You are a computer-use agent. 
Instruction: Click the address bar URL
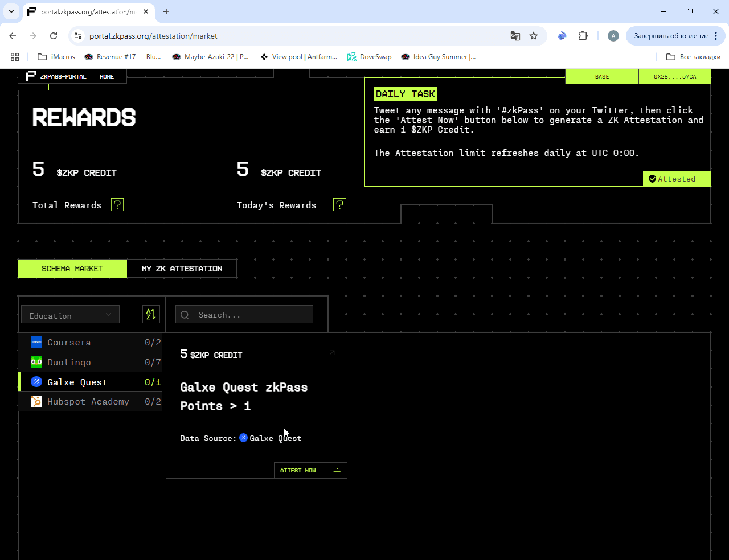pyautogui.click(x=153, y=36)
